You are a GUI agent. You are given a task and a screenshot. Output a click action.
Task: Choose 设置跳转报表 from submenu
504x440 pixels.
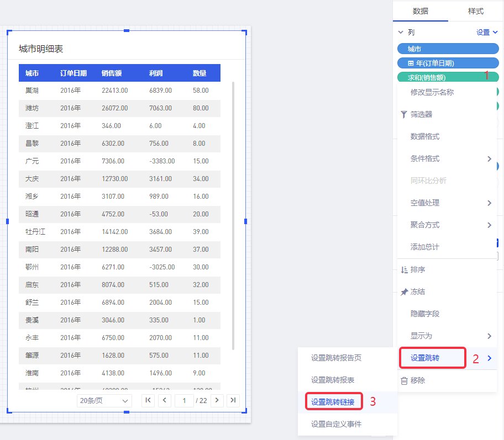(333, 380)
